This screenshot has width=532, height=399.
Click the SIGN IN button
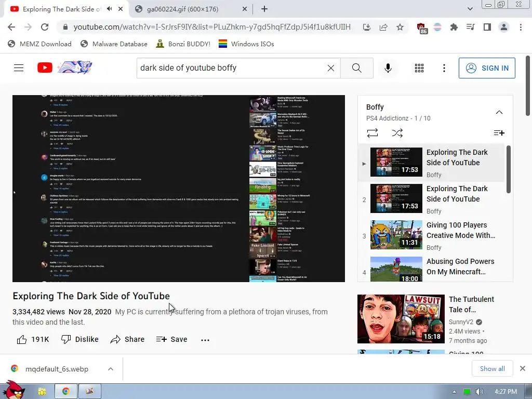coord(487,68)
